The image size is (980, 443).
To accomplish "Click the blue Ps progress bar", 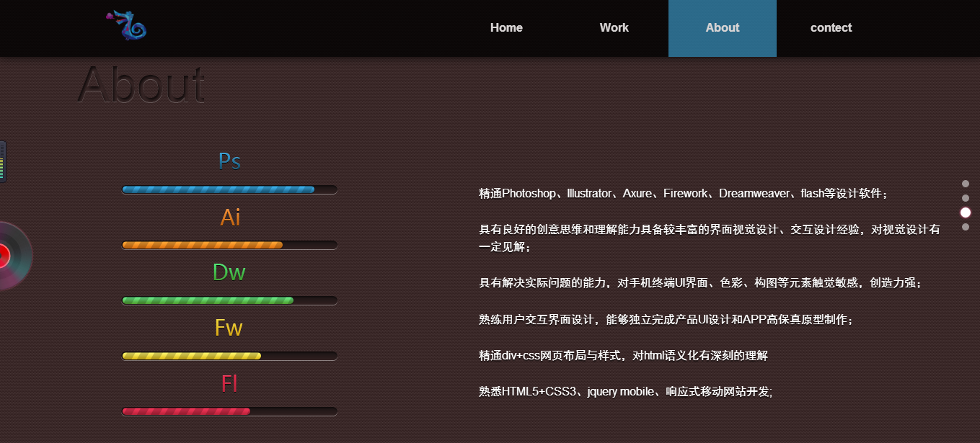I will coord(229,189).
